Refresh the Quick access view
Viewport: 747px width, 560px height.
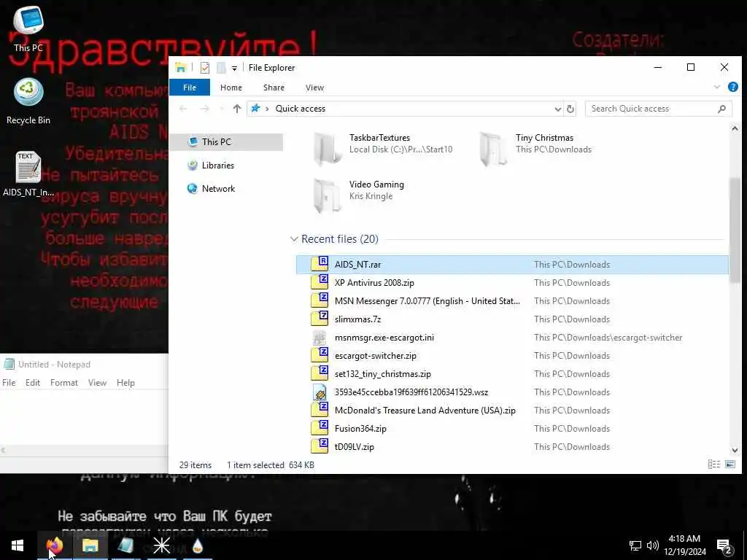coord(570,109)
